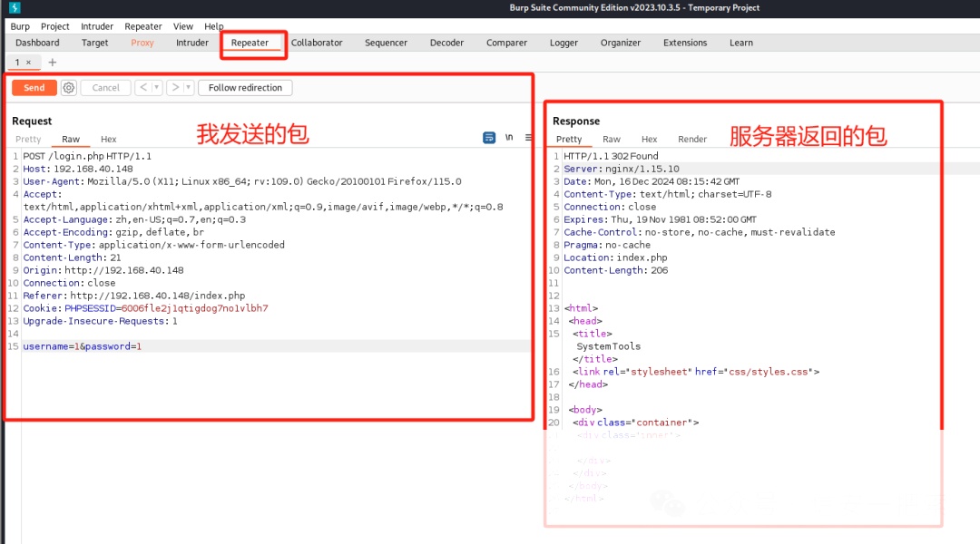980x544 pixels.
Task: Click the 'Upgrade-Insecure-Requests: 1' line
Action: [101, 321]
